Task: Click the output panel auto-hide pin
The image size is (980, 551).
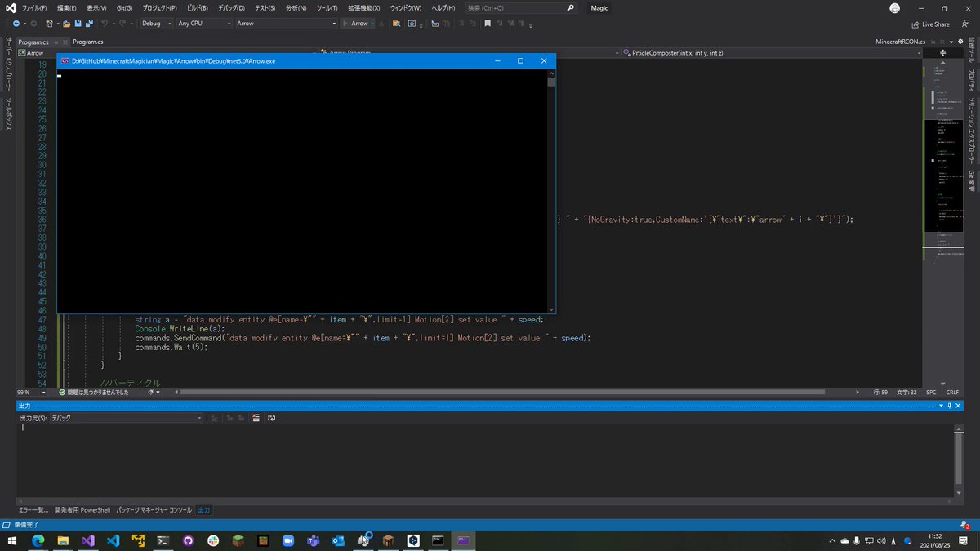Action: click(951, 406)
